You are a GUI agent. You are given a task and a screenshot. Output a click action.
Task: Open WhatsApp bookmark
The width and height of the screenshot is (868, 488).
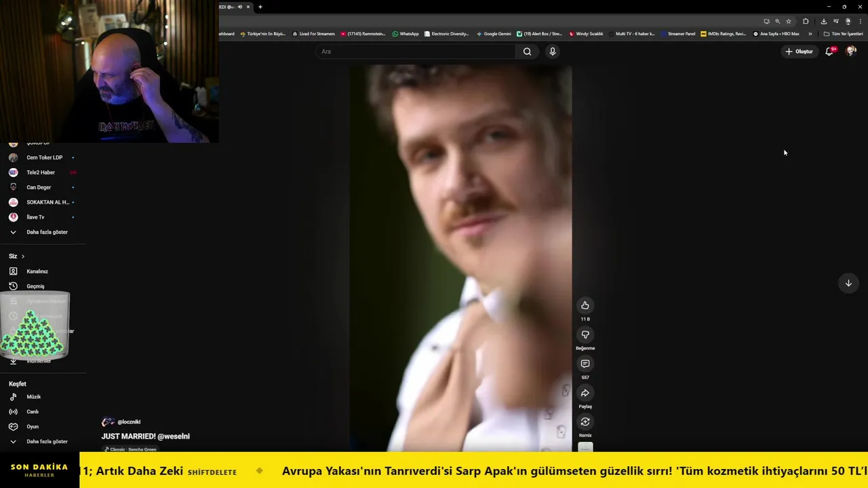coord(406,34)
